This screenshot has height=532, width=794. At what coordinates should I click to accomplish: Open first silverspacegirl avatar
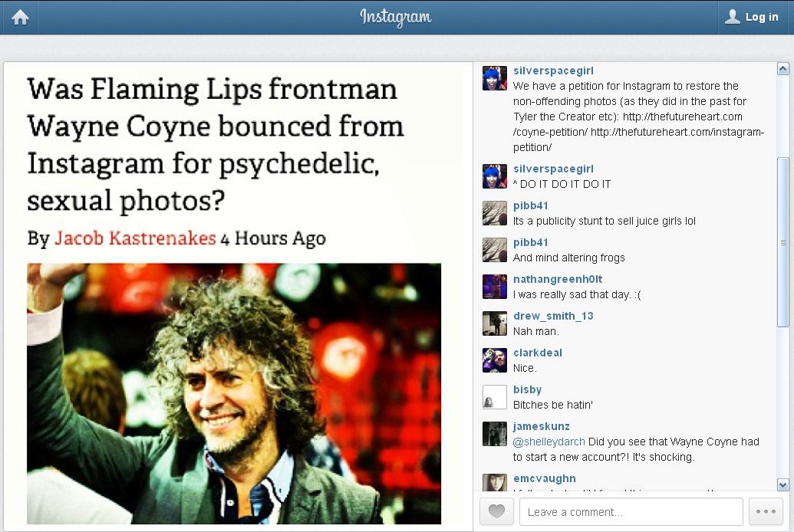point(495,78)
